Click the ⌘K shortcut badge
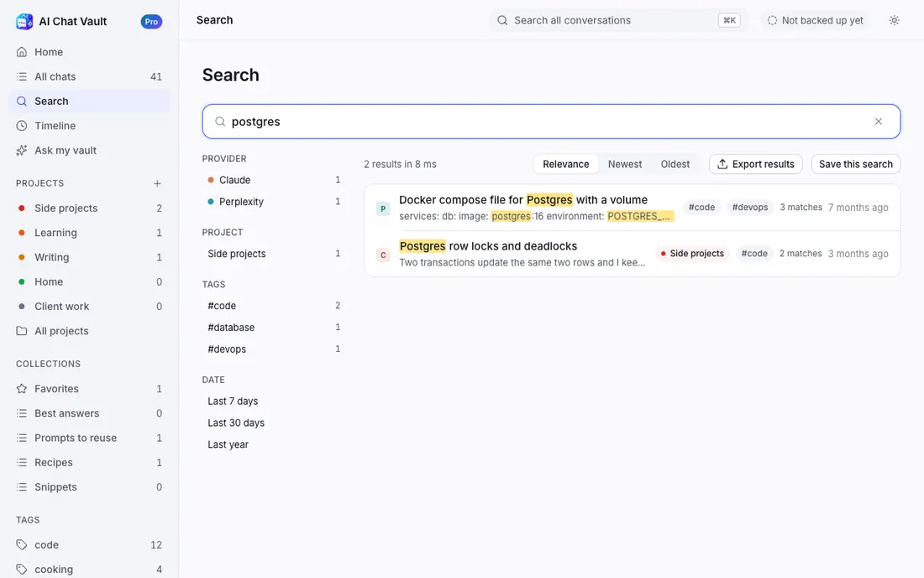Screen dimensions: 924x578 pos(729,20)
